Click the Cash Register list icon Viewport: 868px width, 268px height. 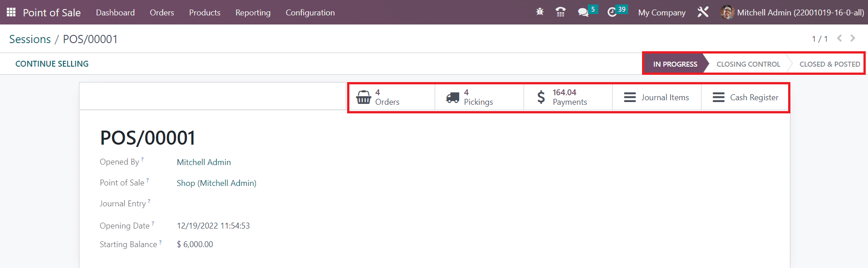(x=718, y=97)
